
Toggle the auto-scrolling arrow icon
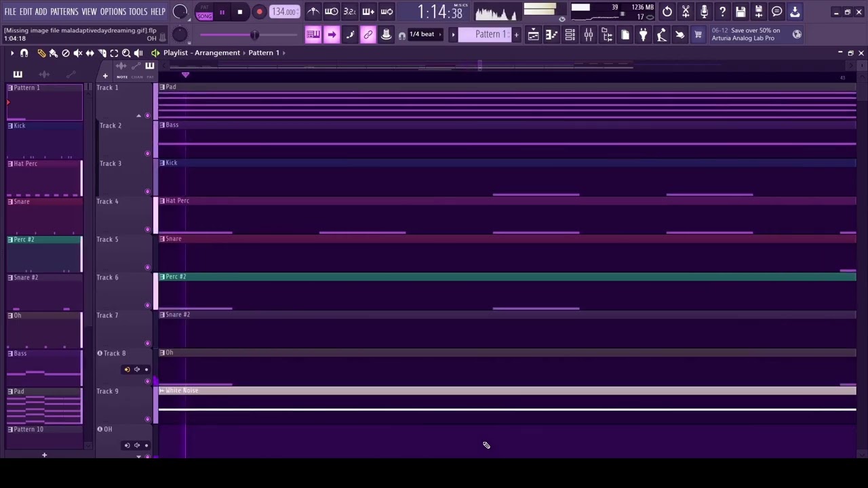(332, 35)
